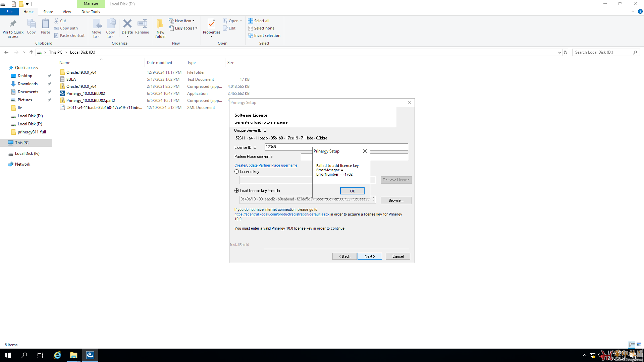644x362 pixels.
Task: Open the File menu tab
Action: click(9, 12)
